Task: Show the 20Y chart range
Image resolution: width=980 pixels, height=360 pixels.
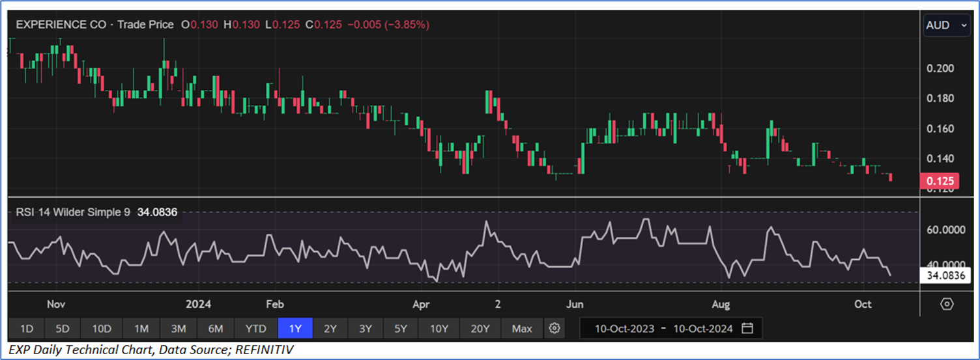Action: tap(480, 328)
